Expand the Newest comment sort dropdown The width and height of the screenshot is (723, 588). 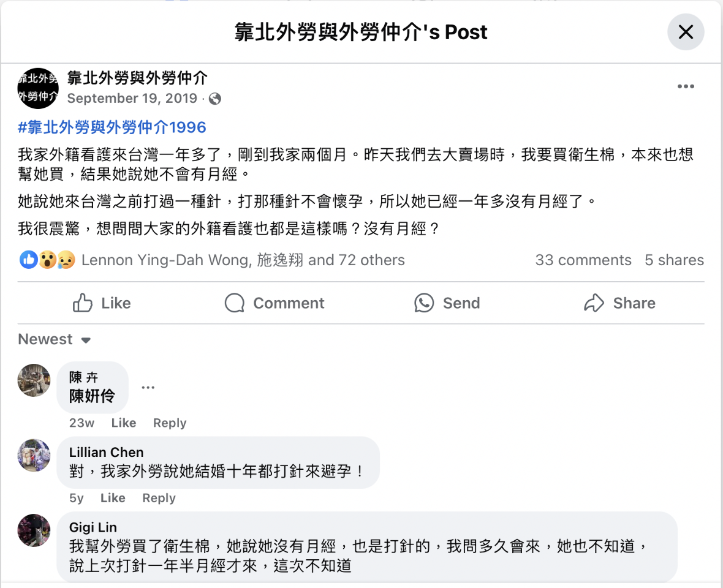tap(55, 339)
